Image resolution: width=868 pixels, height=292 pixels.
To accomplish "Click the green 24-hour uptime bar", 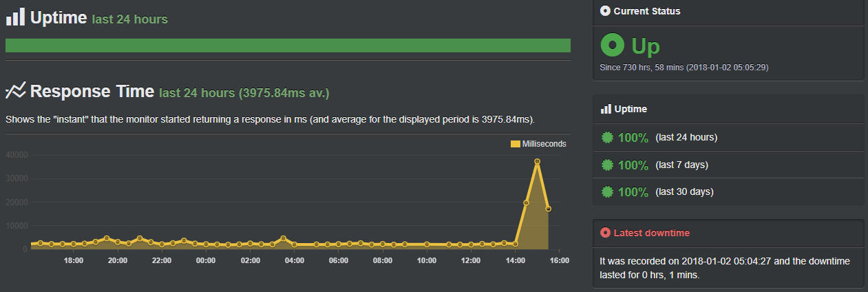I will (x=288, y=45).
